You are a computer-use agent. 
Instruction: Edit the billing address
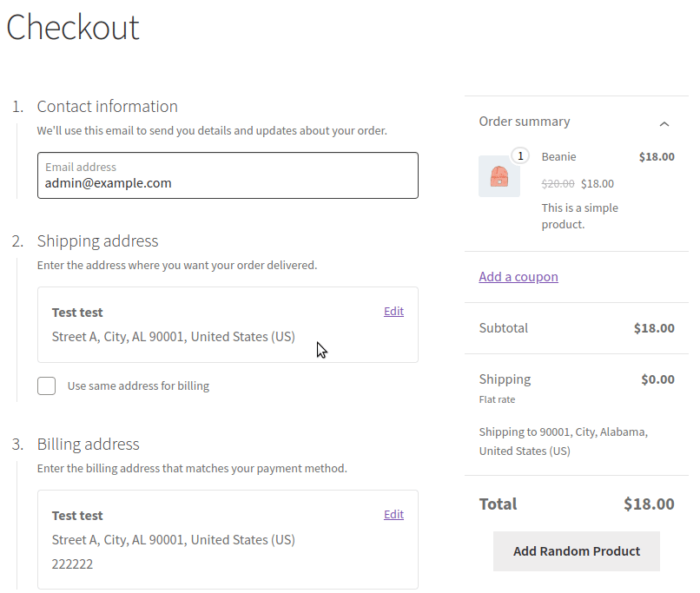pos(393,515)
